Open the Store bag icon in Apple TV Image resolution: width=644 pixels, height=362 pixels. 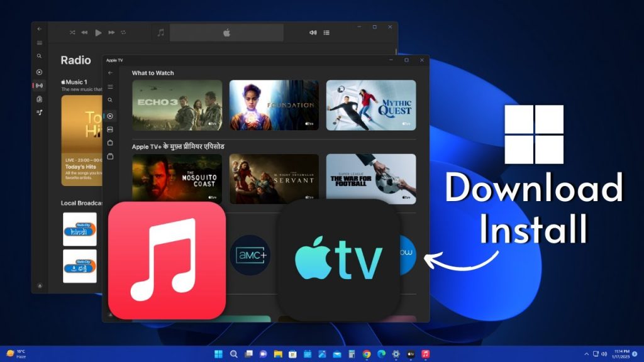coord(110,143)
